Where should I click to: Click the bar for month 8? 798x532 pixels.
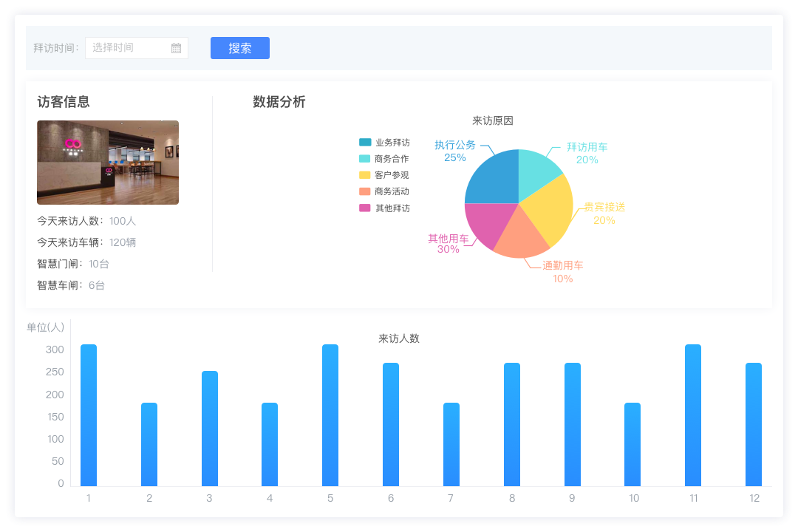click(512, 425)
